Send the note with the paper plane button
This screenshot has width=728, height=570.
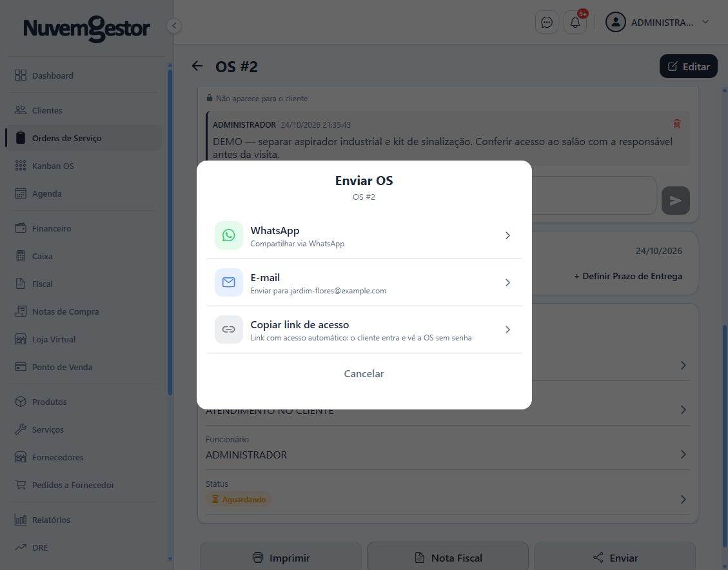(x=675, y=201)
